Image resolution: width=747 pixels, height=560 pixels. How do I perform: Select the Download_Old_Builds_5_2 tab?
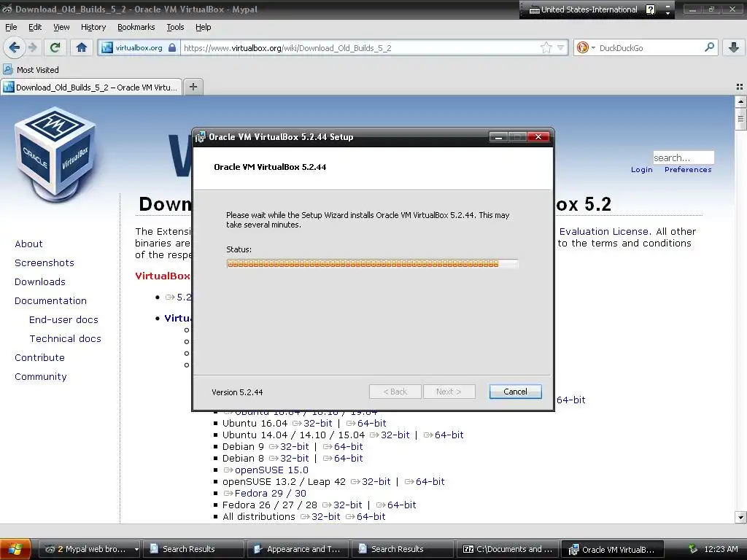click(91, 87)
